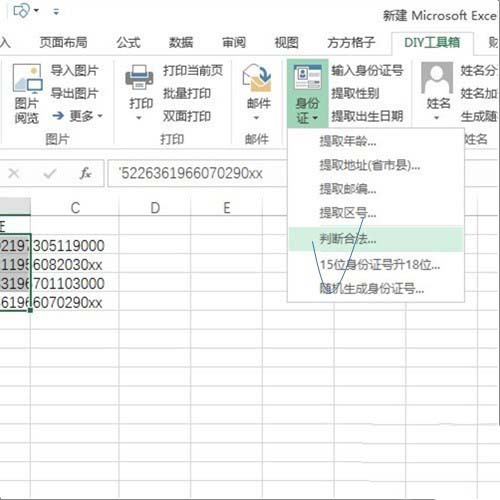Select column C header

click(x=75, y=207)
